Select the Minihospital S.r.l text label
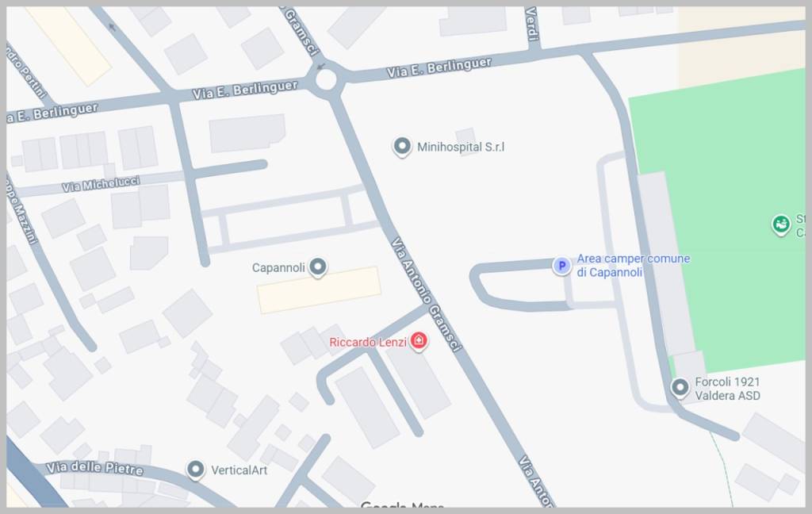Screen dimensions: 812x514 [x=461, y=148]
